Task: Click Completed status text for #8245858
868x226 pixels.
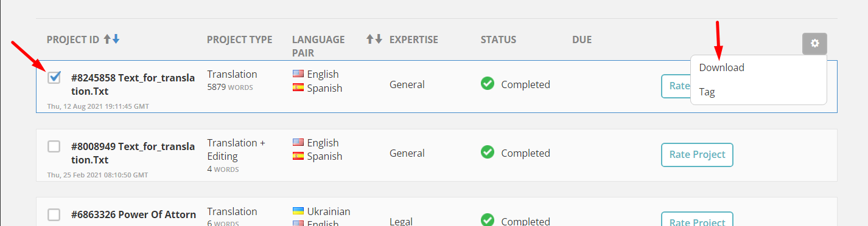Action: coord(526,84)
